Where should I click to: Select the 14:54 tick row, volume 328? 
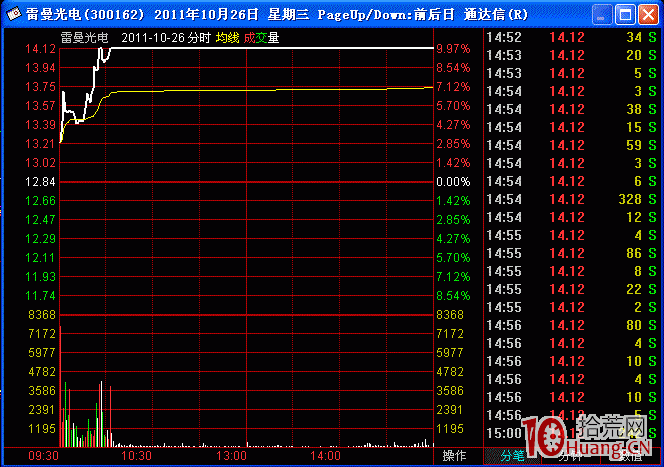(572, 199)
